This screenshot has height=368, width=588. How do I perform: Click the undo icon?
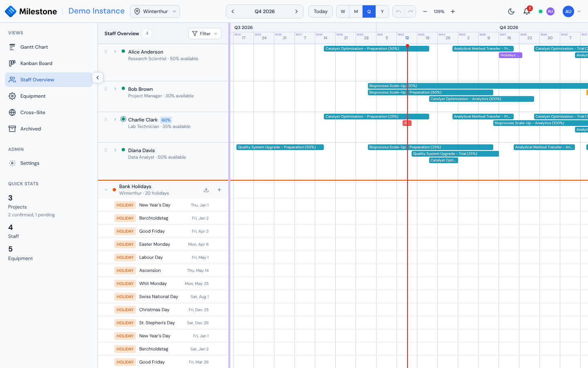[x=399, y=11]
